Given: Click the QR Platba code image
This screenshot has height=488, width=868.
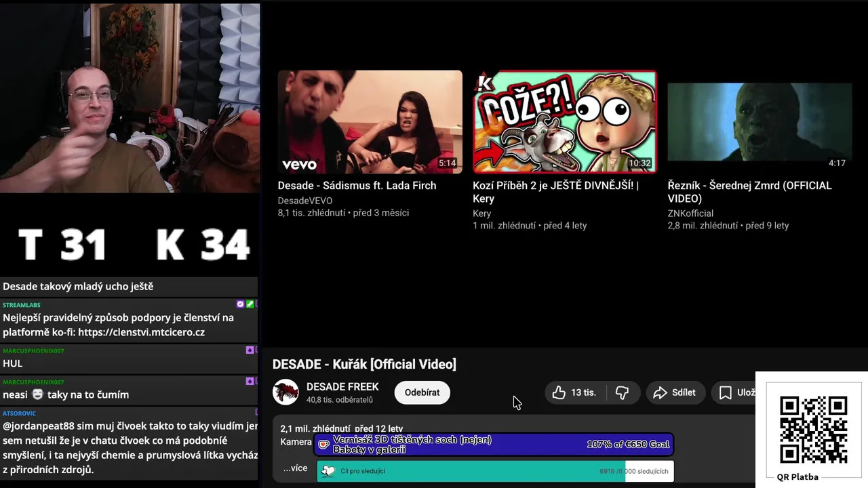Looking at the screenshot, I should click(813, 430).
